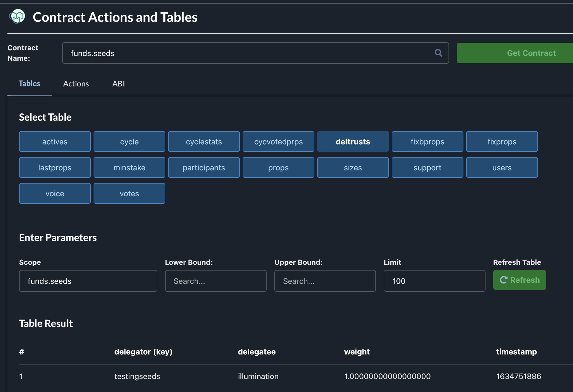The width and height of the screenshot is (573, 392).
Task: Click the circular refresh icon in Refresh button
Action: point(504,280)
